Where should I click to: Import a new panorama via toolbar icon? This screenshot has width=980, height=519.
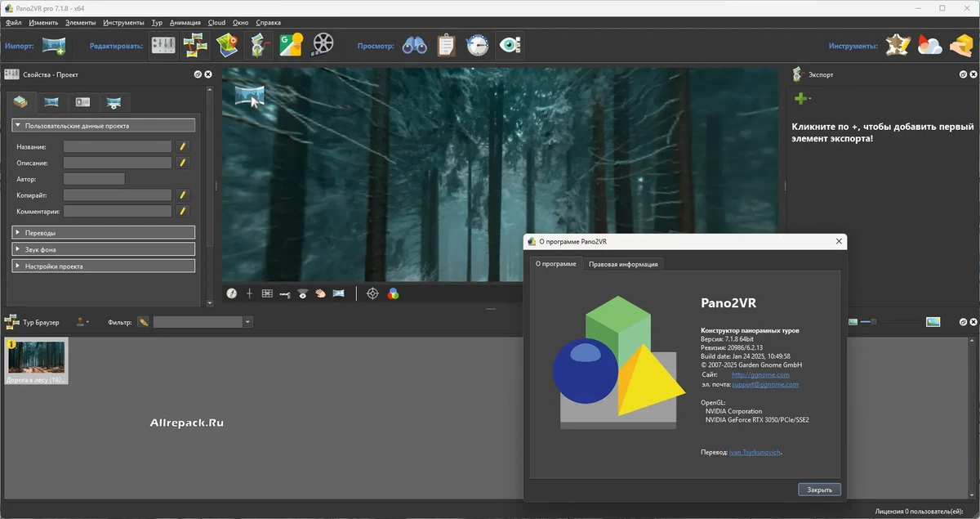(x=54, y=46)
